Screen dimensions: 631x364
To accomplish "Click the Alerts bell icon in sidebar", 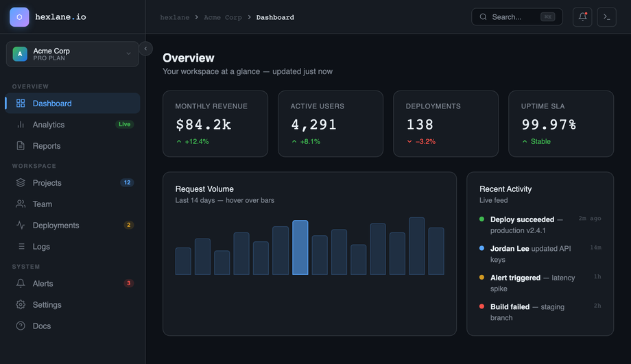I will tap(21, 283).
